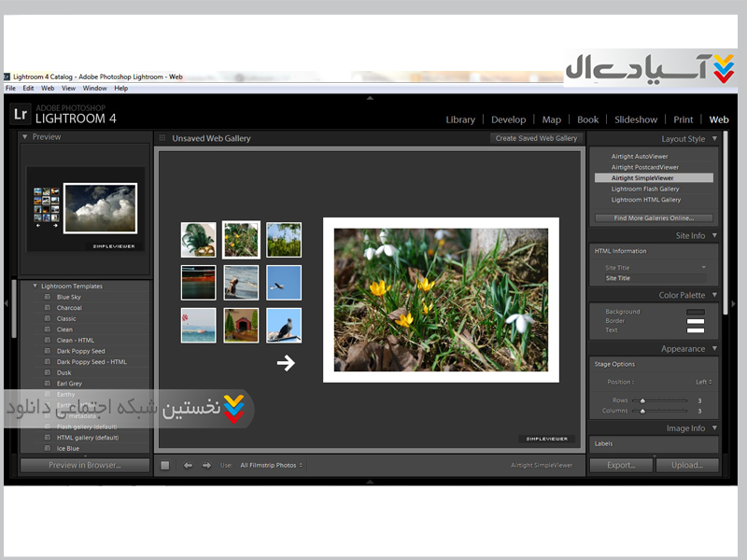Click the Background color swatch
Image resolution: width=747 pixels, height=560 pixels.
695,312
